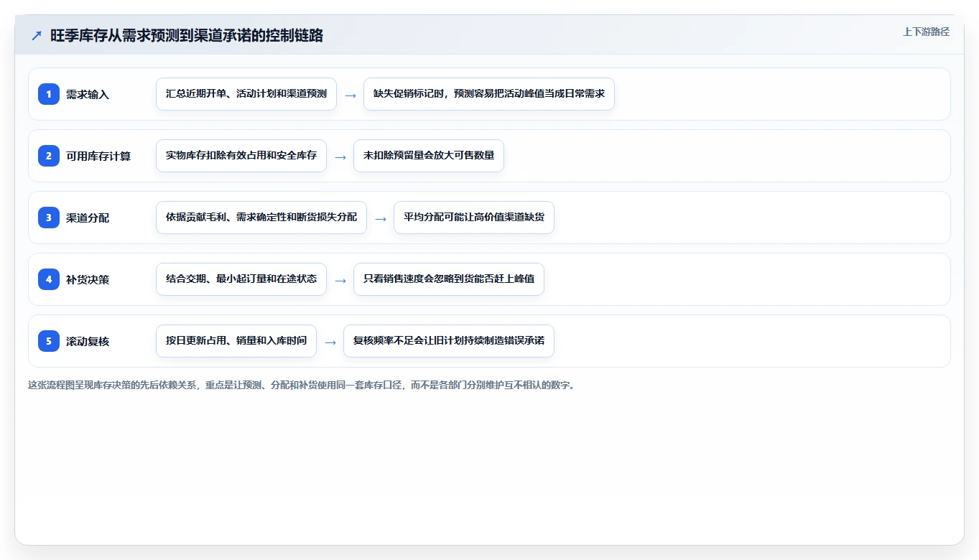Open the 实物库存扣除有效占用和安全库存 box
The height and width of the screenshot is (560, 979).
(x=241, y=156)
